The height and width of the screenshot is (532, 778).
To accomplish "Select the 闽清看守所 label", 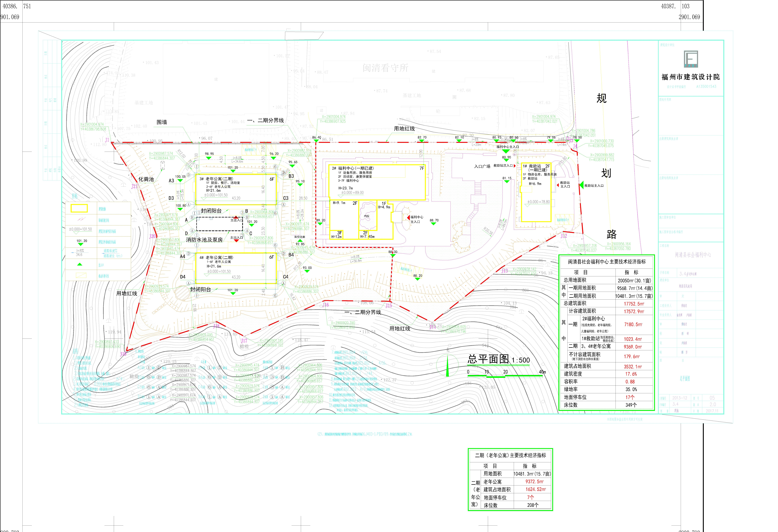I will [385, 68].
